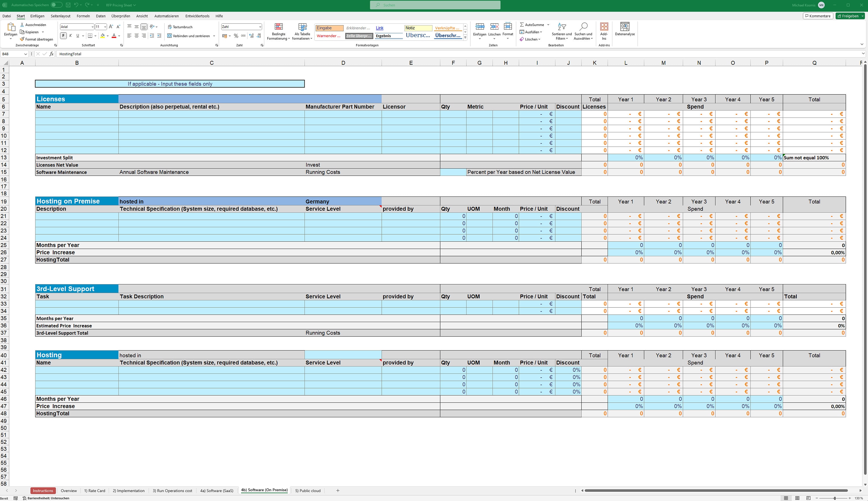
Task: Click the Format übertragen paintbrush
Action: point(22,39)
